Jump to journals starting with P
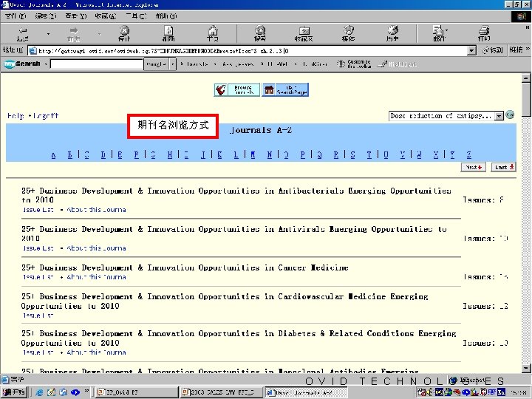 [303, 155]
